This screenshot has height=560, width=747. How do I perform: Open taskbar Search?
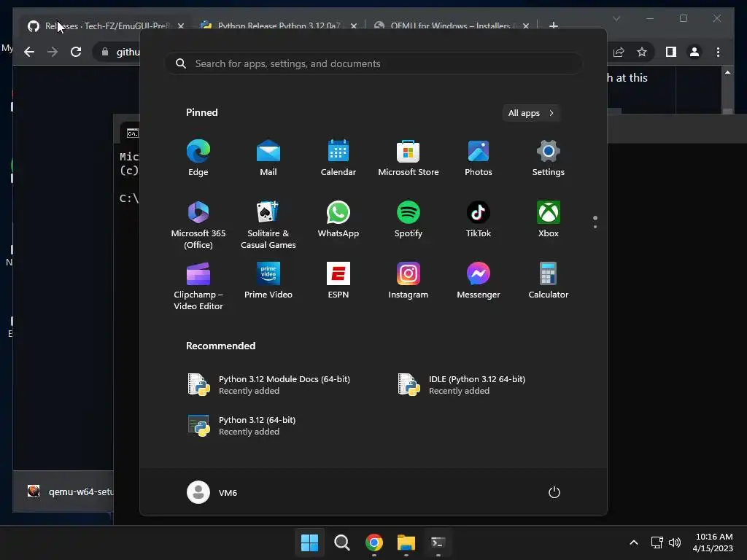click(341, 542)
